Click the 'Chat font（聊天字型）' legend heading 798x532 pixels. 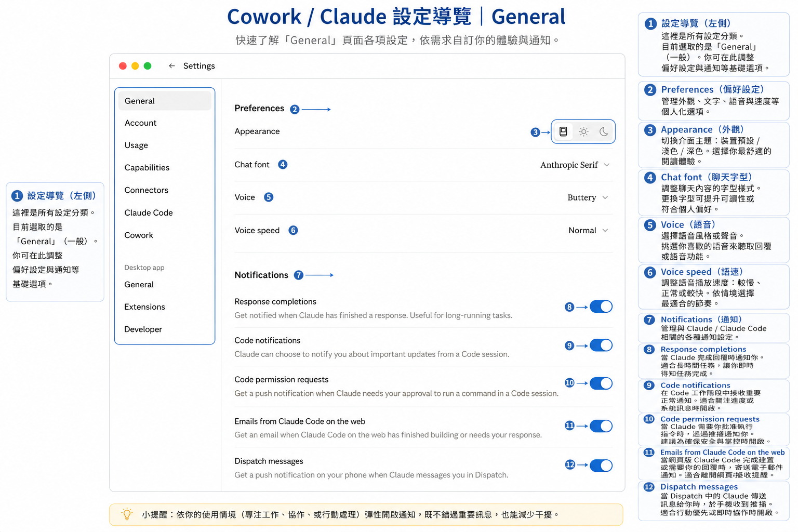point(707,177)
